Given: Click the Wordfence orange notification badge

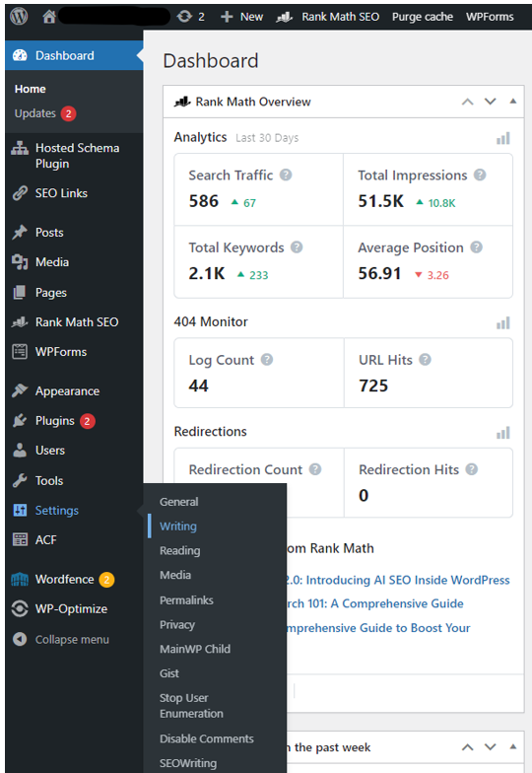Looking at the screenshot, I should click(x=106, y=580).
